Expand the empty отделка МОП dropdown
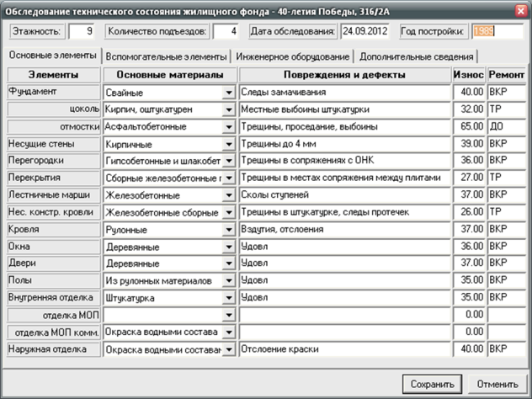This screenshot has width=532, height=399. tap(229, 315)
